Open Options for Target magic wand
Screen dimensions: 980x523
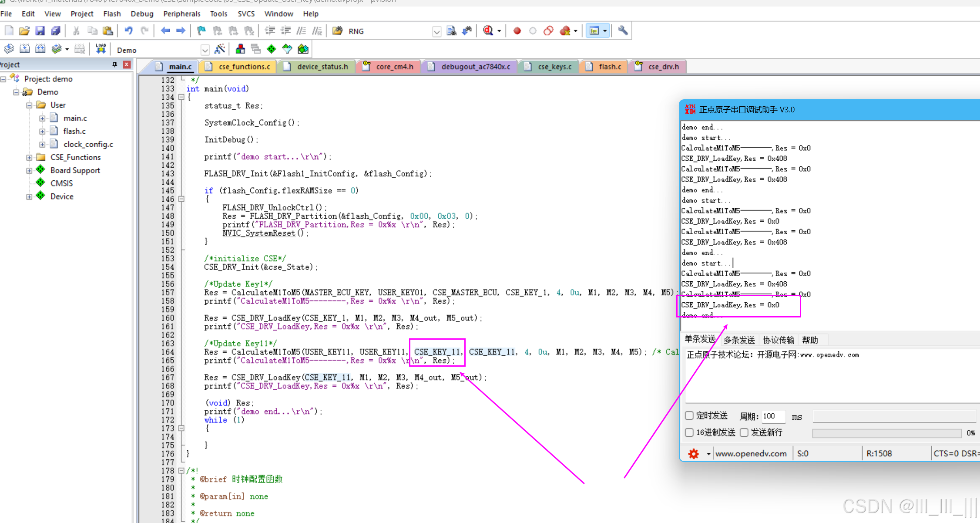220,49
